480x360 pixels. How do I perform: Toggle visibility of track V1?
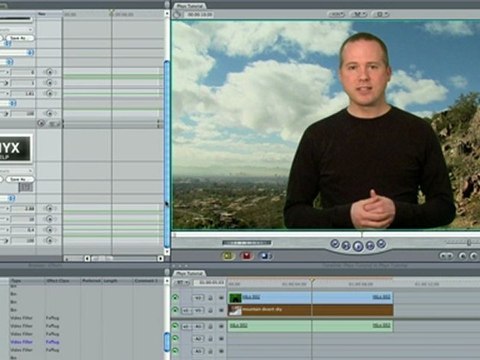pyautogui.click(x=175, y=310)
